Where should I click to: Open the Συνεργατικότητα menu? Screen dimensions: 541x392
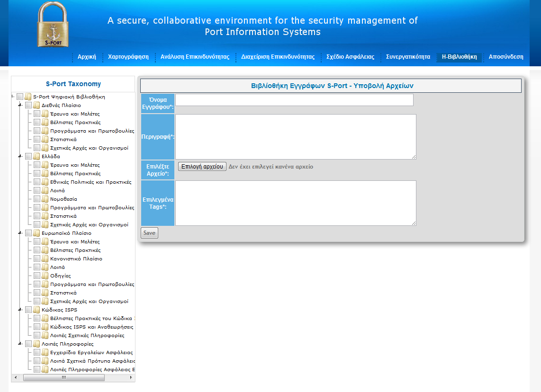[408, 57]
